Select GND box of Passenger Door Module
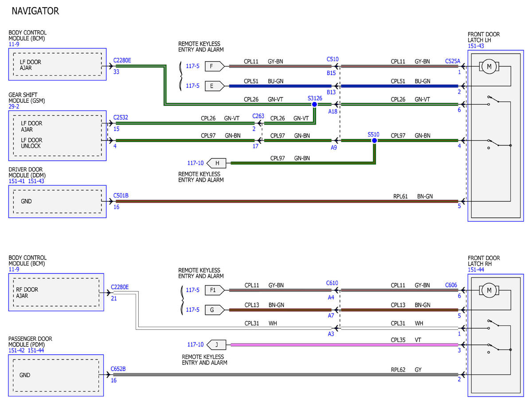 (56, 375)
